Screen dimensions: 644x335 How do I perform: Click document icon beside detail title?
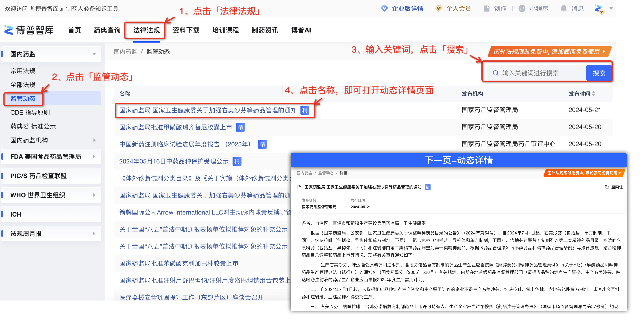pos(299,187)
